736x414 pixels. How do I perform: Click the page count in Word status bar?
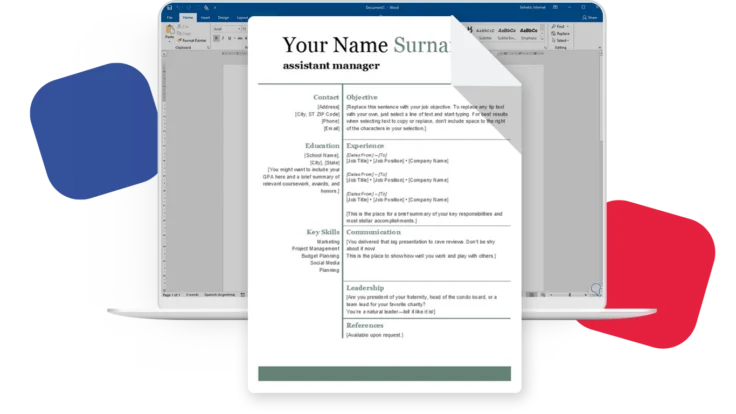click(171, 295)
